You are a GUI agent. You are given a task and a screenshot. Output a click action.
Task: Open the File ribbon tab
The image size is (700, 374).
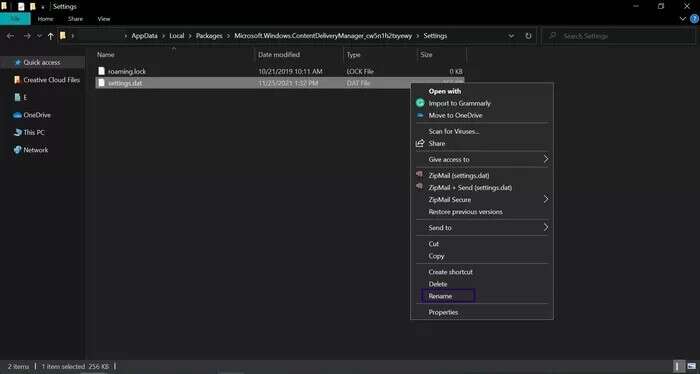(15, 19)
